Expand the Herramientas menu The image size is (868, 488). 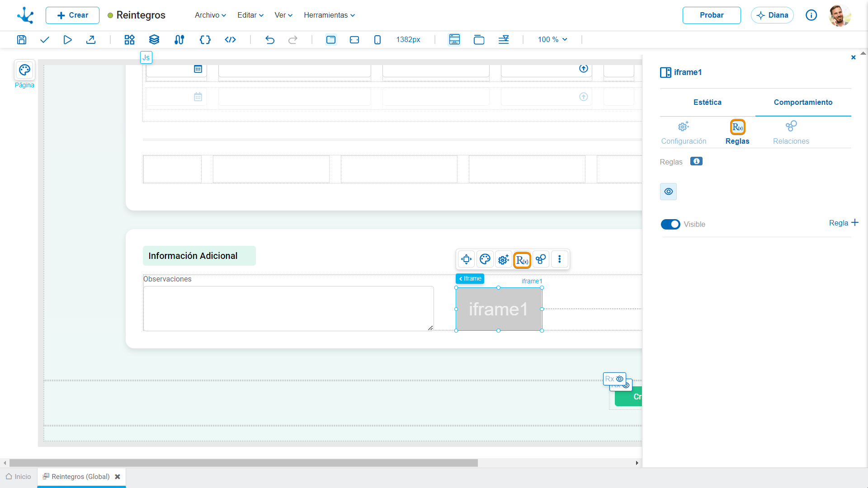tap(329, 15)
